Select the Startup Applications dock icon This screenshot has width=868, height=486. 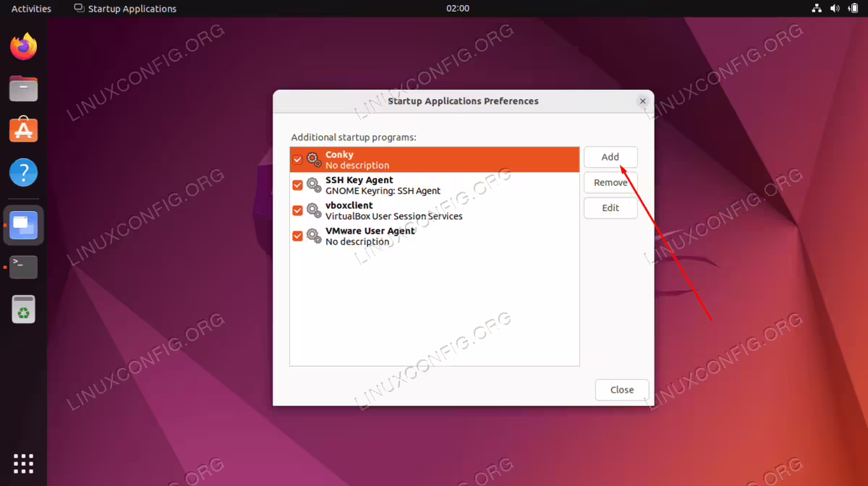tap(23, 225)
